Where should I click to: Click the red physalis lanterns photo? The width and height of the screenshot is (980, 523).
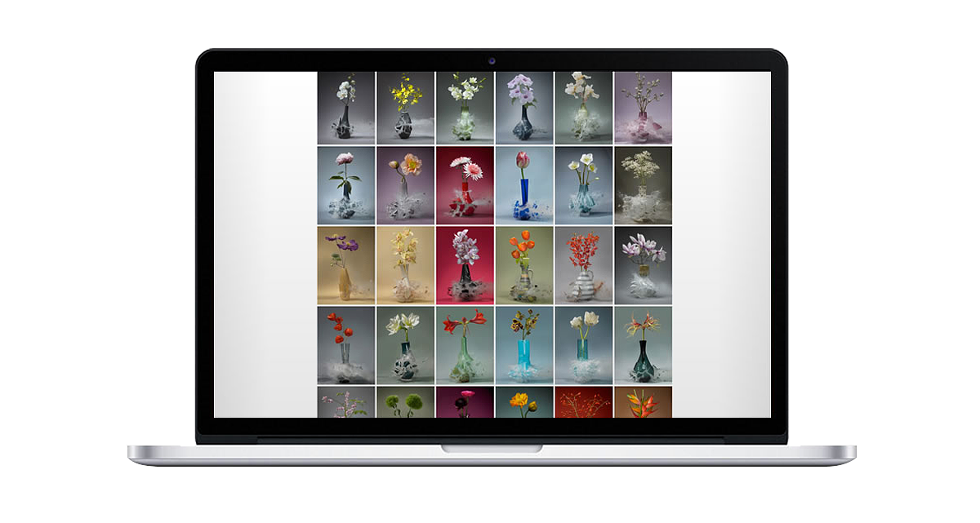pos(345,344)
